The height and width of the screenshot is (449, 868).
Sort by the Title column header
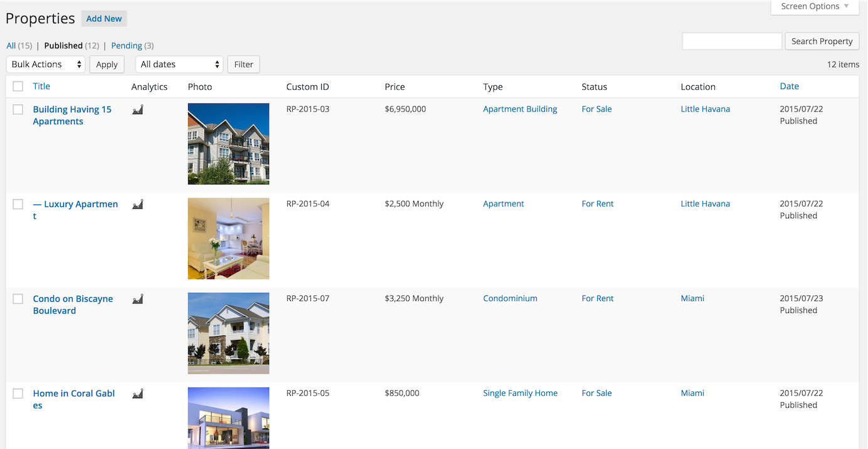tap(41, 87)
